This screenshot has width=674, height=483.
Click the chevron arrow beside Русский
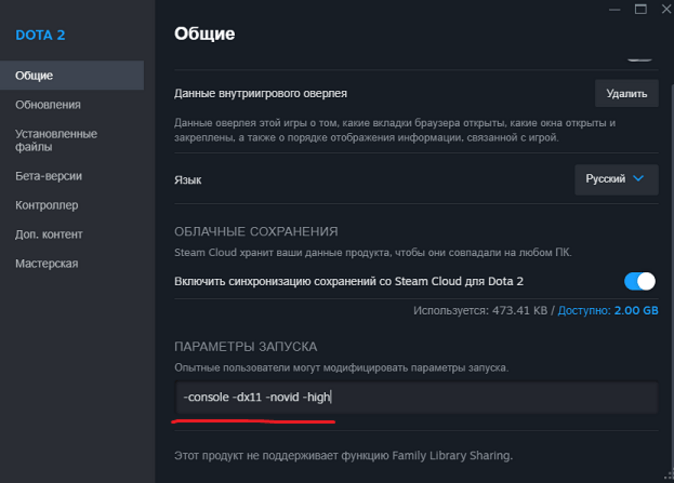[640, 179]
